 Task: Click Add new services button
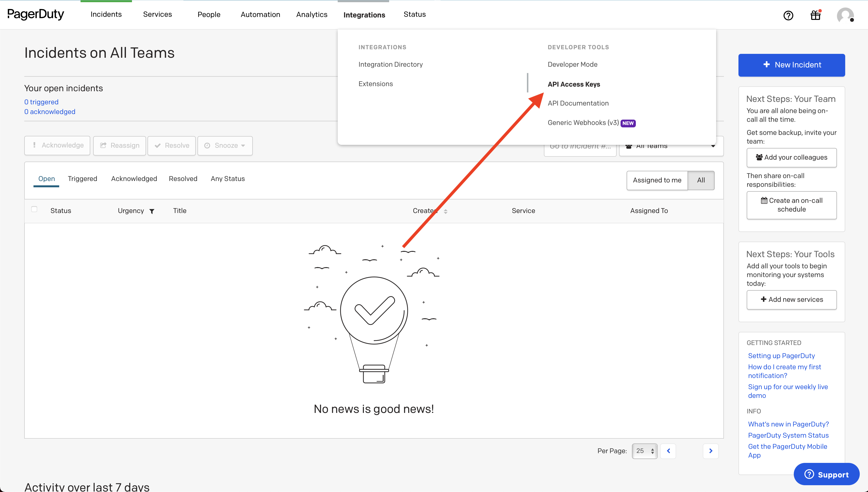pyautogui.click(x=791, y=300)
